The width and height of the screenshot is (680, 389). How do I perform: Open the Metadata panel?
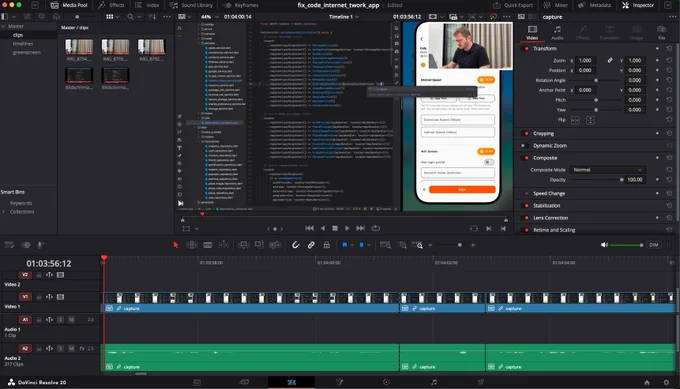coord(595,5)
